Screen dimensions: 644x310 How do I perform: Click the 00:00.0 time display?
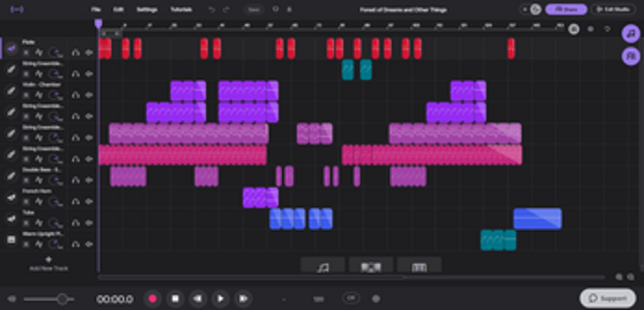114,299
